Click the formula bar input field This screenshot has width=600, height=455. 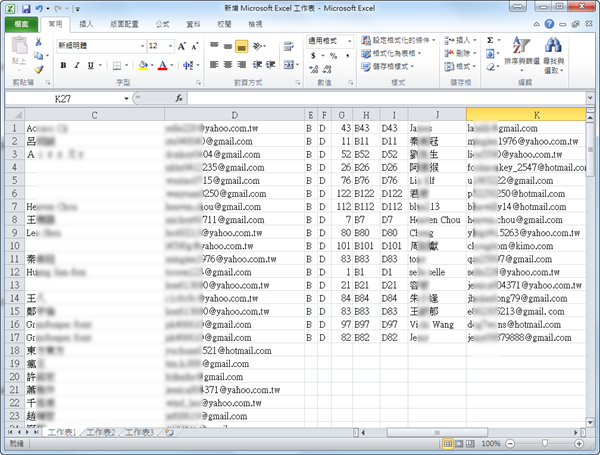386,99
